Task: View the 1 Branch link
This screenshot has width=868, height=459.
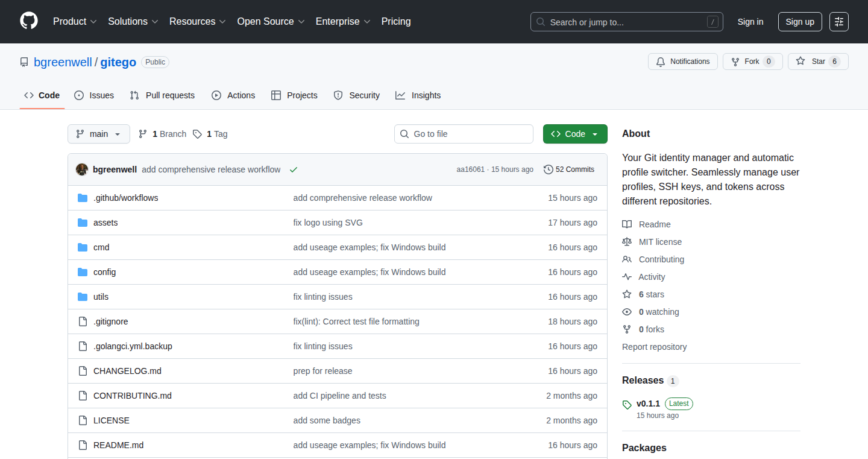Action: tap(162, 134)
